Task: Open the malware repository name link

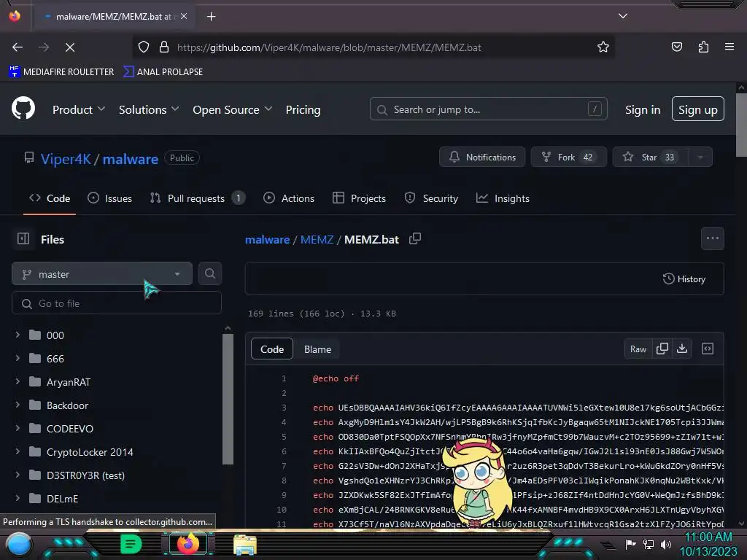Action: pyautogui.click(x=131, y=158)
